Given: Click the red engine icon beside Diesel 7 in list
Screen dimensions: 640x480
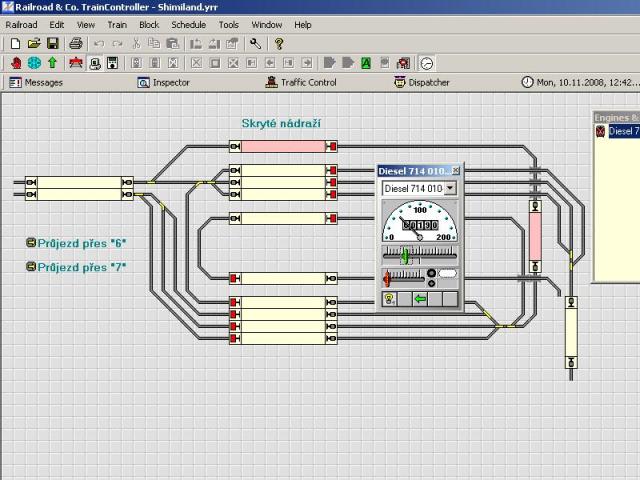Looking at the screenshot, I should 600,131.
